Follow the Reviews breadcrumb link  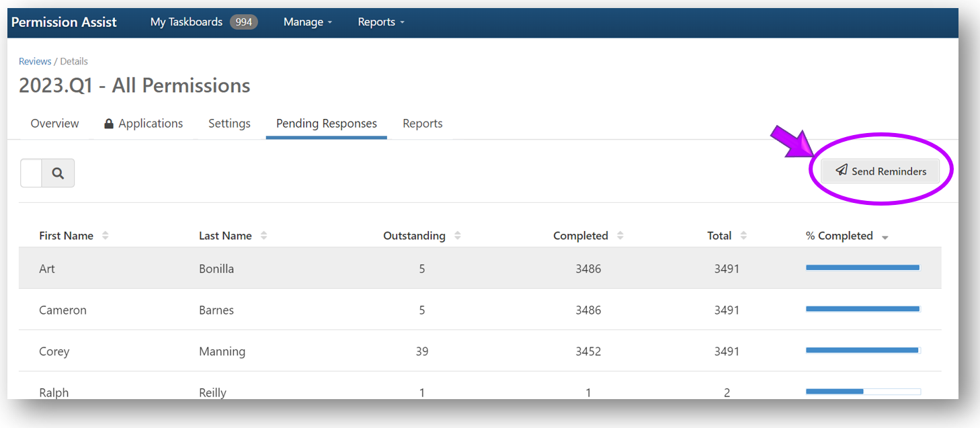[35, 61]
